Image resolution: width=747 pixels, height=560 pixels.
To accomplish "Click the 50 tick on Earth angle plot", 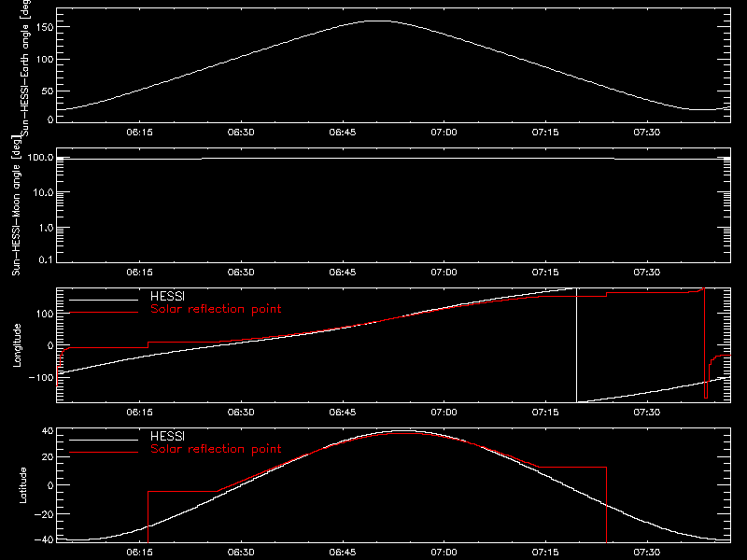I will click(48, 91).
